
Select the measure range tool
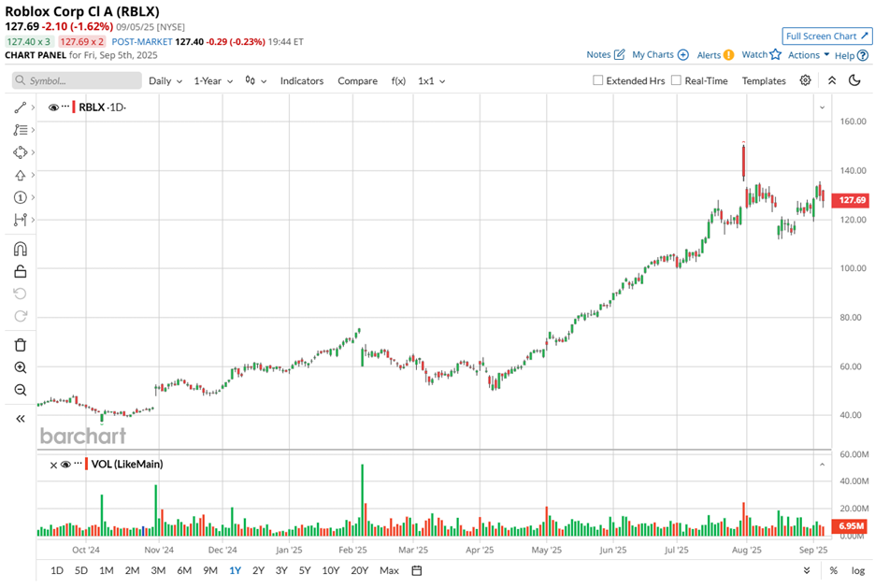(x=20, y=220)
